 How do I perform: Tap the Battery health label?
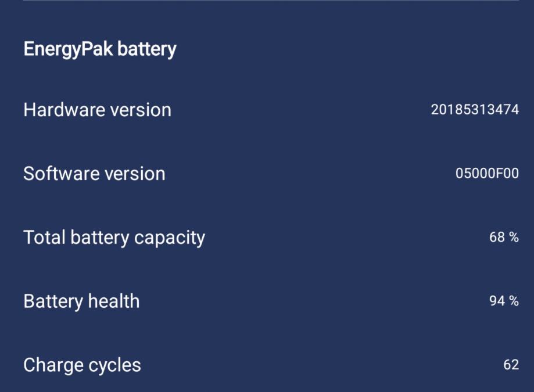81,301
